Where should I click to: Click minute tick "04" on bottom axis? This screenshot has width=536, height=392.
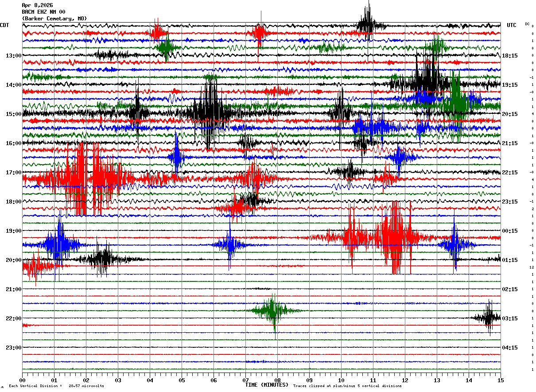[150, 380]
